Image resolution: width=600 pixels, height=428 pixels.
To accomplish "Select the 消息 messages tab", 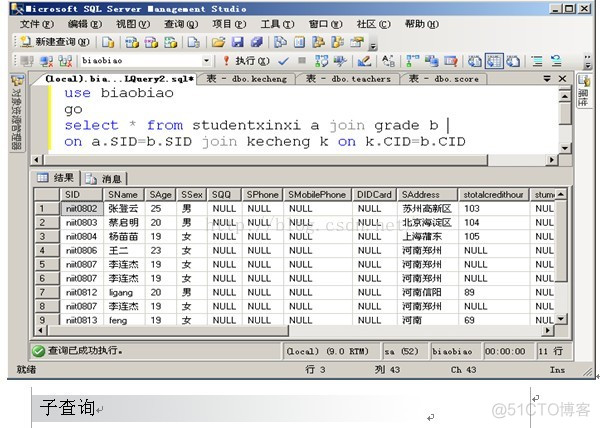I will tap(104, 179).
